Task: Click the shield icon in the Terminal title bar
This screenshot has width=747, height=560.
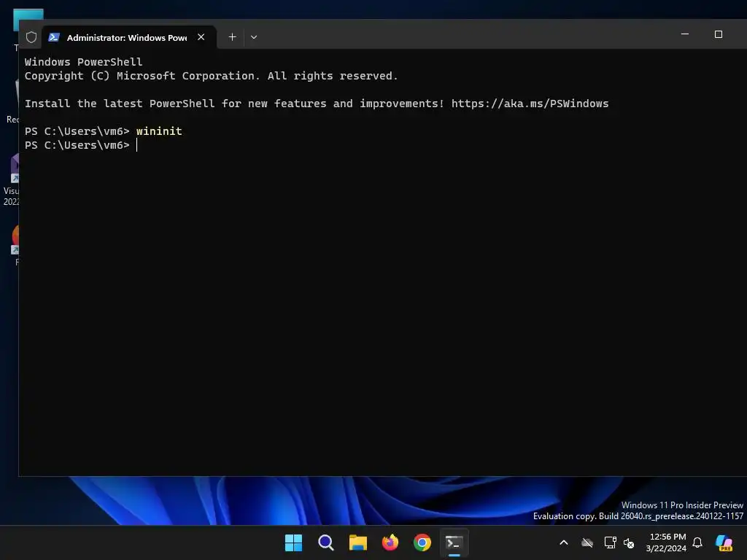Action: (31, 37)
